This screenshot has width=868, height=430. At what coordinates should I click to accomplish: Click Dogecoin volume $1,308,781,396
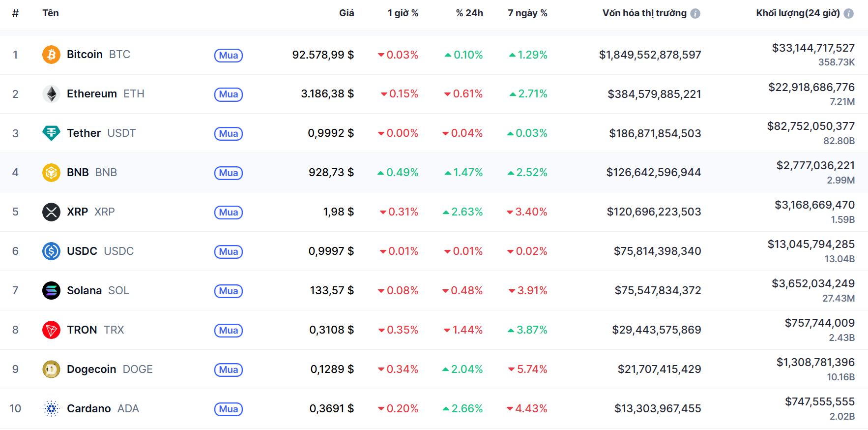click(815, 363)
